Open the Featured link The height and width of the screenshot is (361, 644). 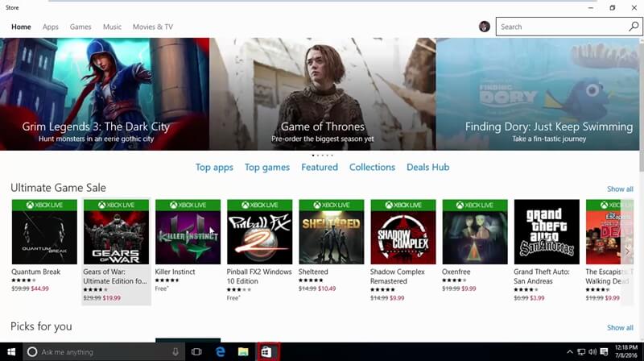tap(320, 168)
